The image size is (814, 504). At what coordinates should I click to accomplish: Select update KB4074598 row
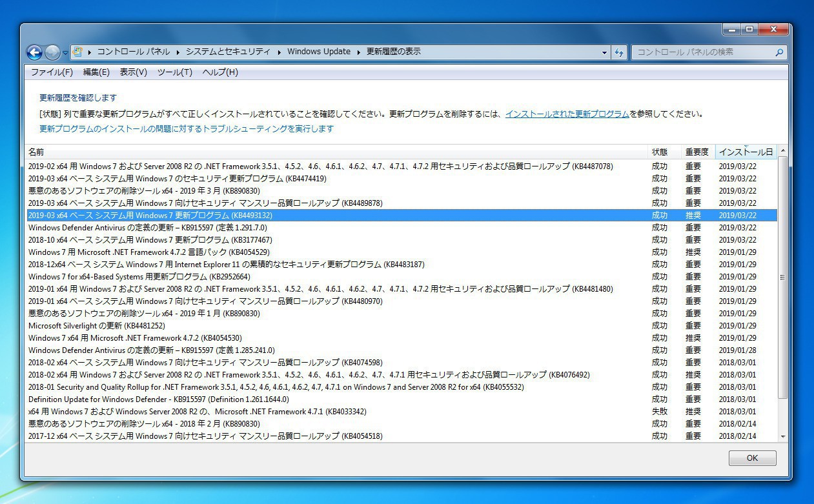[402, 363]
